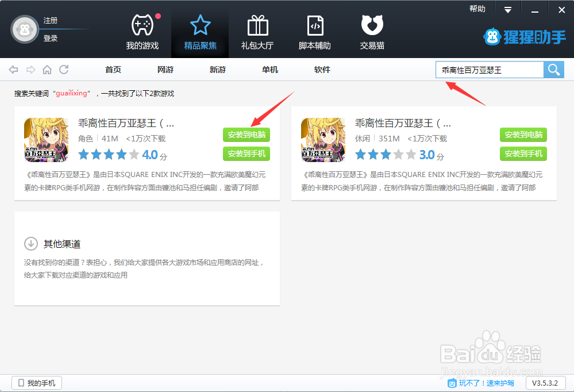
Task: Click the 41M game's description text
Action: click(145, 181)
